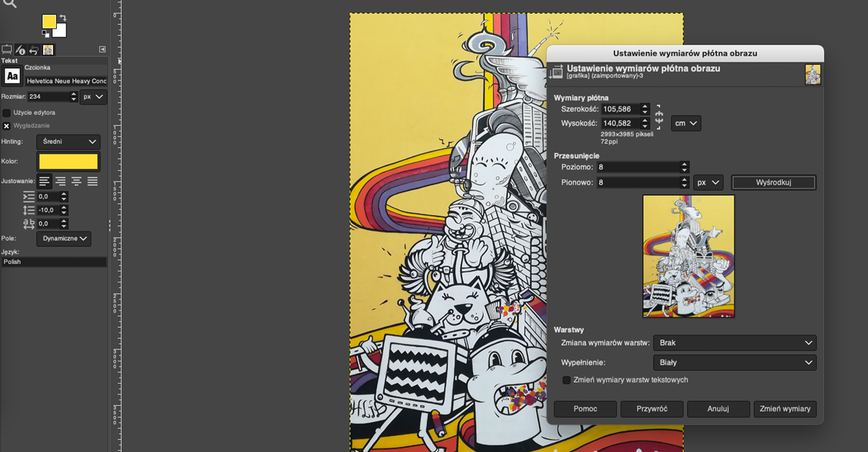The width and height of the screenshot is (868, 452).
Task: Click the Szerokość width field
Action: 621,109
